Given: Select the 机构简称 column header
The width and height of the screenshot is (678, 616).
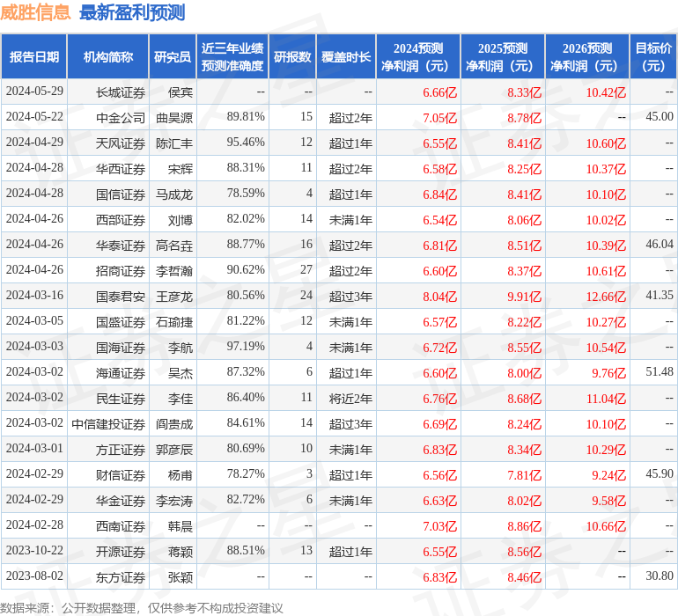Looking at the screenshot, I should [108, 56].
